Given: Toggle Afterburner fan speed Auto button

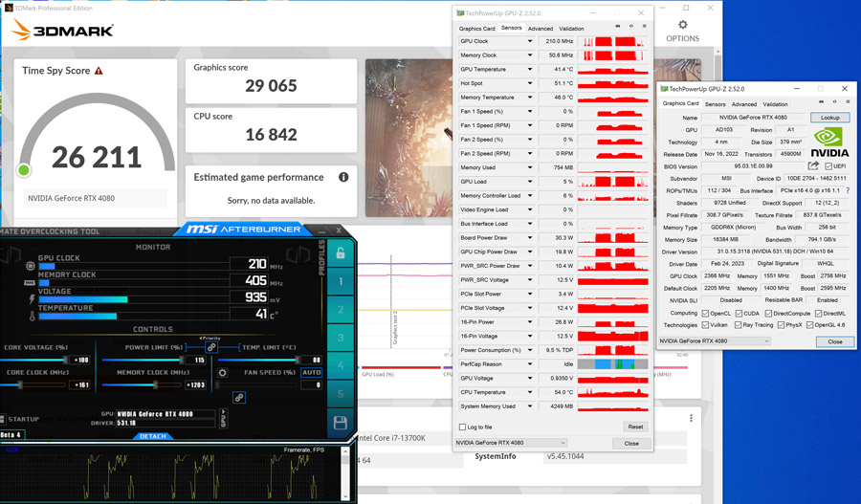Looking at the screenshot, I should (311, 372).
